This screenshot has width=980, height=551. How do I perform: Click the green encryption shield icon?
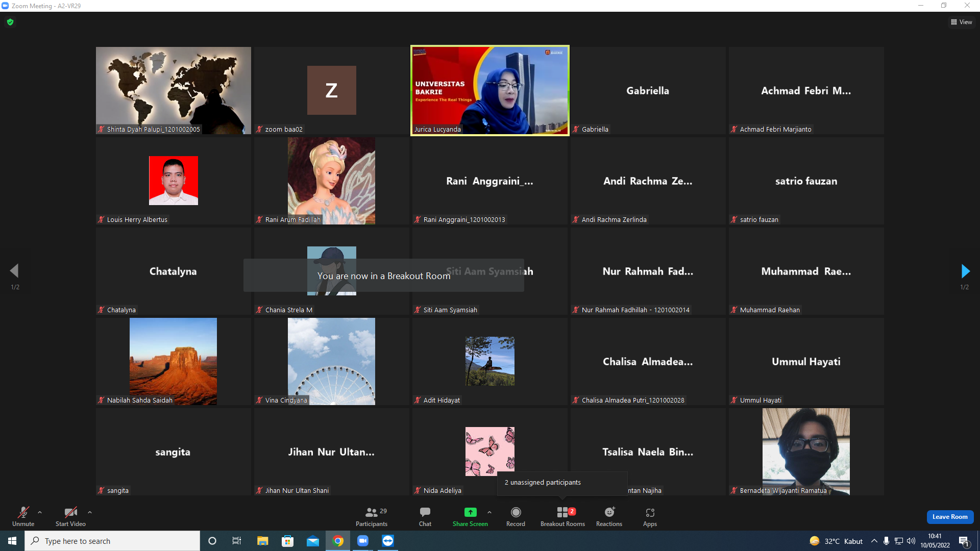point(10,22)
